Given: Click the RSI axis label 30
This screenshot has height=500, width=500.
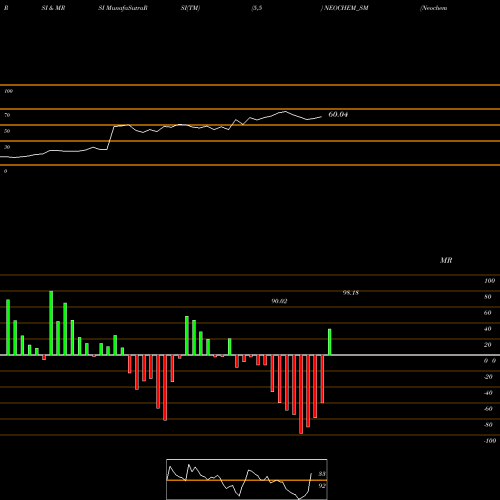Looking at the screenshot, I should [7, 147].
